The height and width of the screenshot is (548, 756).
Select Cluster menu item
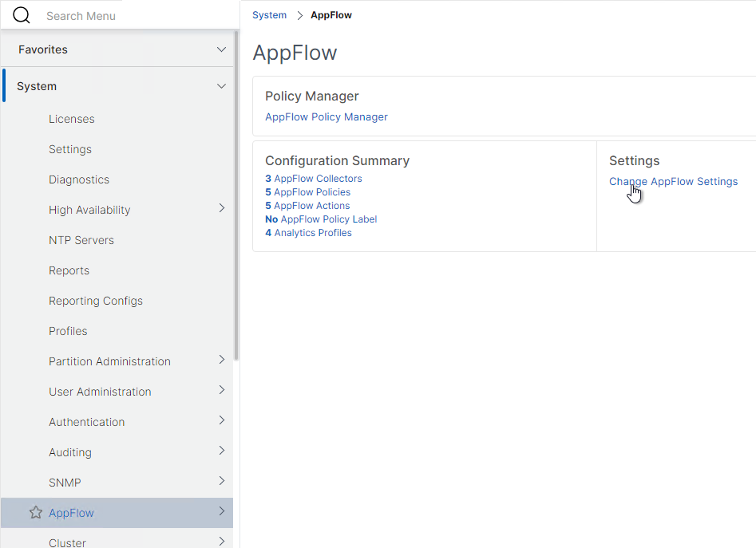[67, 542]
